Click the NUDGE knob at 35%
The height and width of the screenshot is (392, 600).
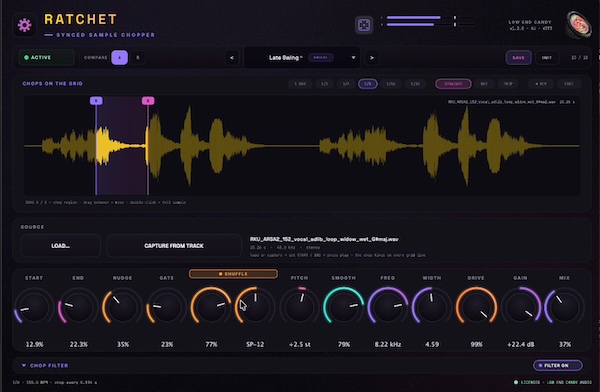(x=122, y=307)
